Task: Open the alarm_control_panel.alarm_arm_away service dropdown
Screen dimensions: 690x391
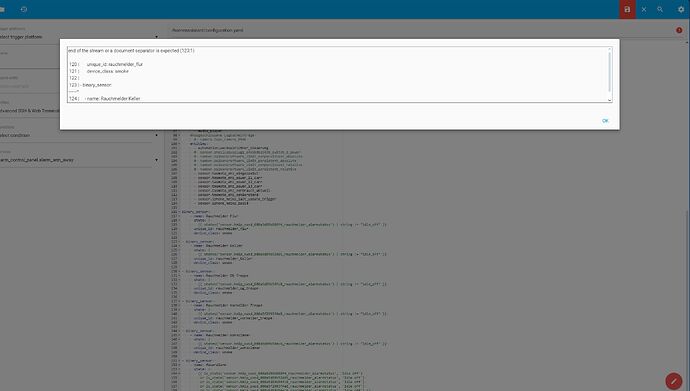Action: pos(78,160)
